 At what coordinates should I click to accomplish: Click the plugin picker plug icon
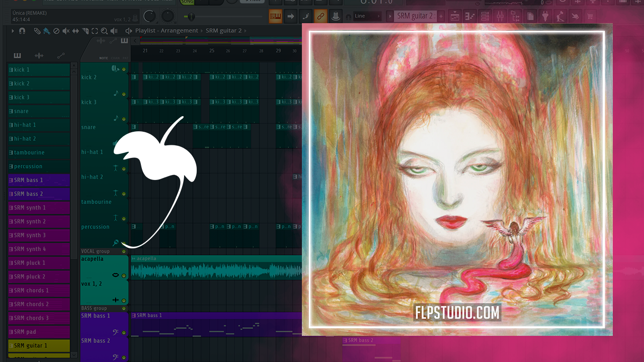coord(545,16)
